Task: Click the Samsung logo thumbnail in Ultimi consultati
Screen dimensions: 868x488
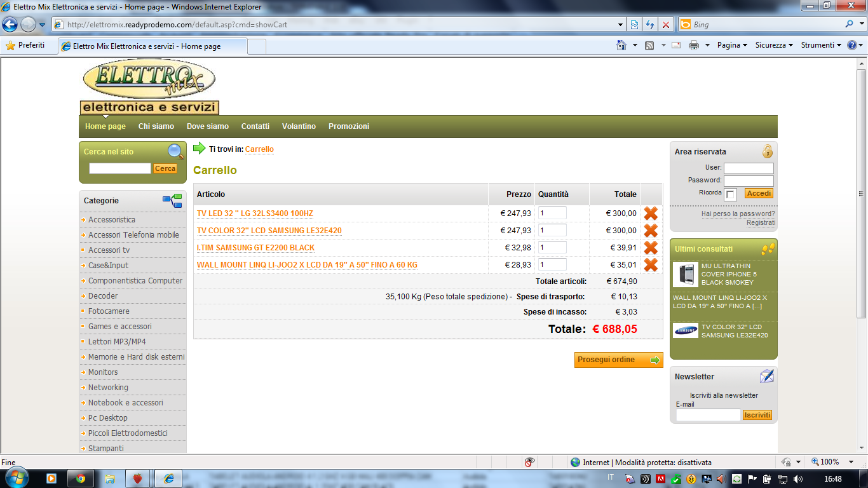Action: (x=686, y=330)
